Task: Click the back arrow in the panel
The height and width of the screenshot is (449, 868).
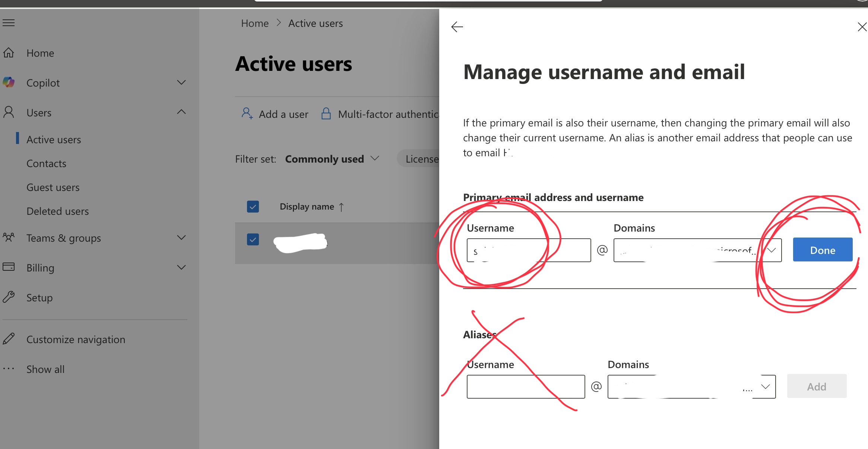Action: (x=457, y=27)
